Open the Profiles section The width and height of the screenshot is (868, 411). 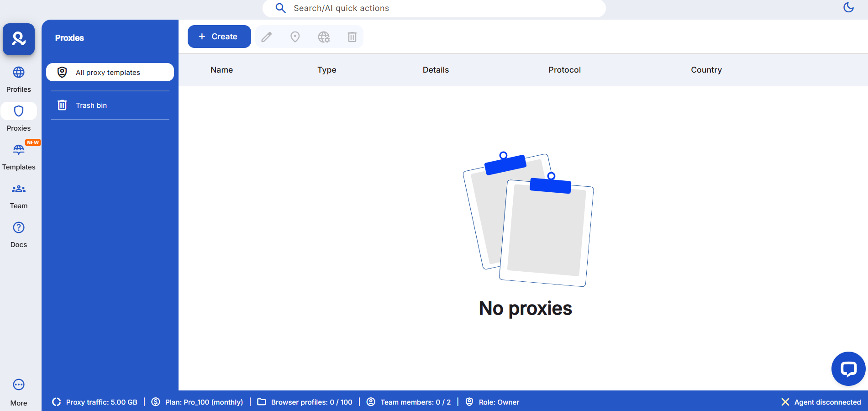point(19,79)
